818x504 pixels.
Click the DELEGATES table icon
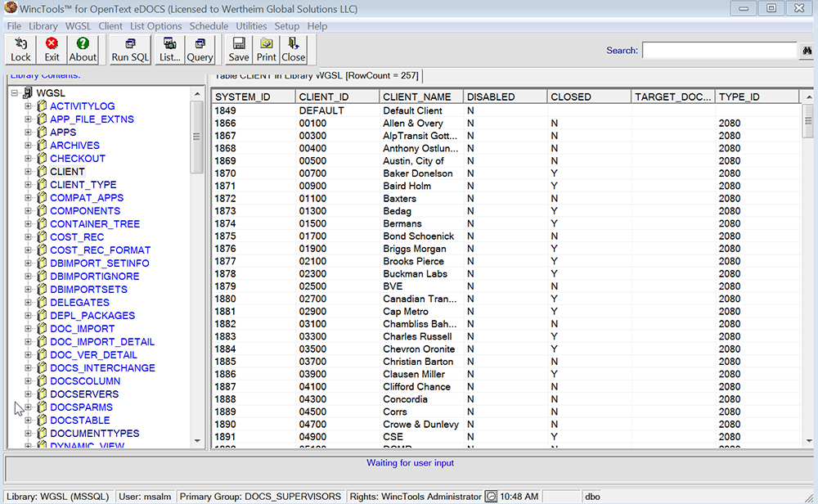pos(42,302)
